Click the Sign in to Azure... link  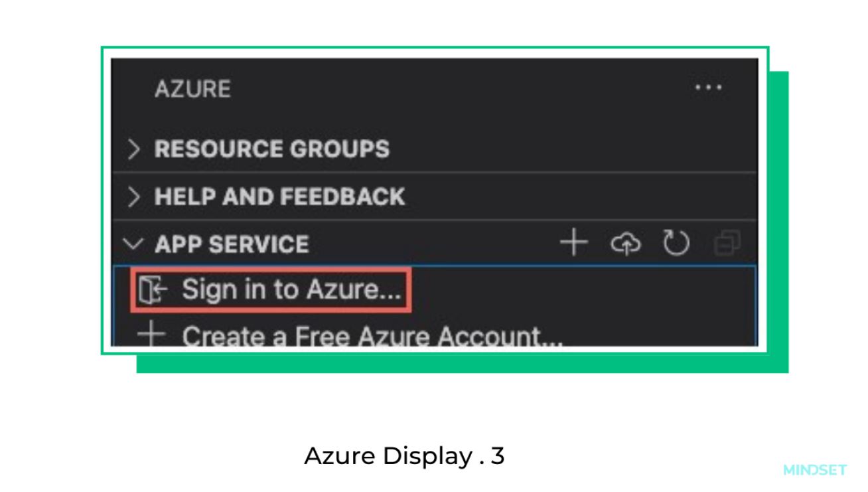coord(292,290)
